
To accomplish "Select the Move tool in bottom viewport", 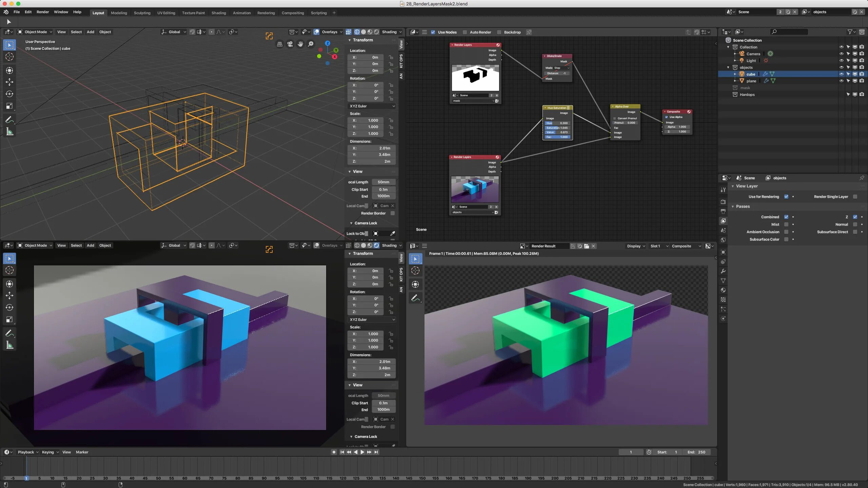I will (9, 296).
